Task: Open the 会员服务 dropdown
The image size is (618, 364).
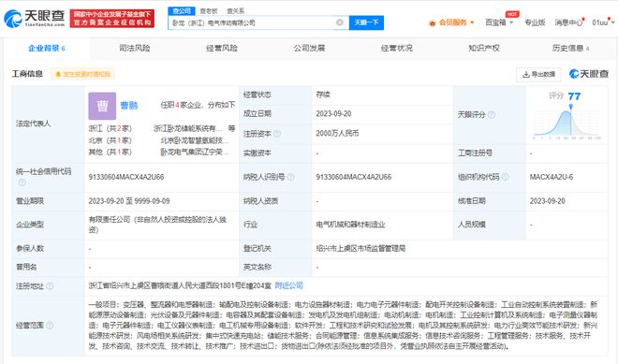Action: (x=451, y=22)
